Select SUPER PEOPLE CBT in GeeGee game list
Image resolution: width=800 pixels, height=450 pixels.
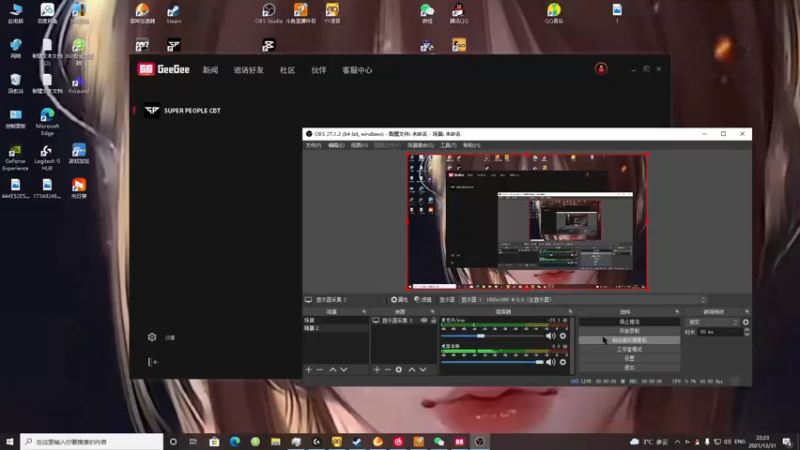point(183,110)
